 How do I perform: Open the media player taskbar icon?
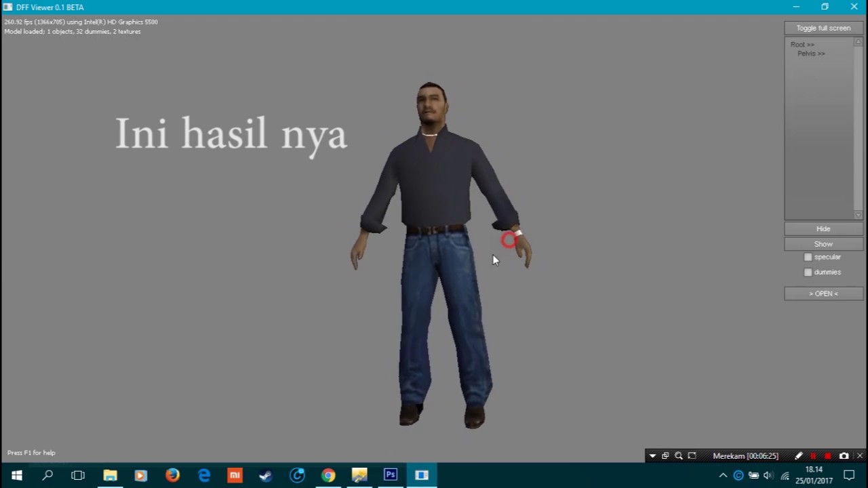point(141,475)
